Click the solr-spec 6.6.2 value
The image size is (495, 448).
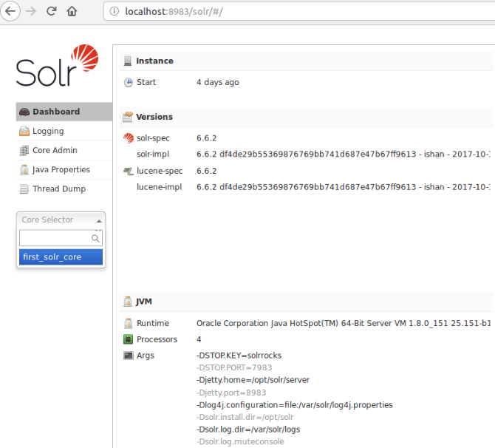tap(206, 138)
